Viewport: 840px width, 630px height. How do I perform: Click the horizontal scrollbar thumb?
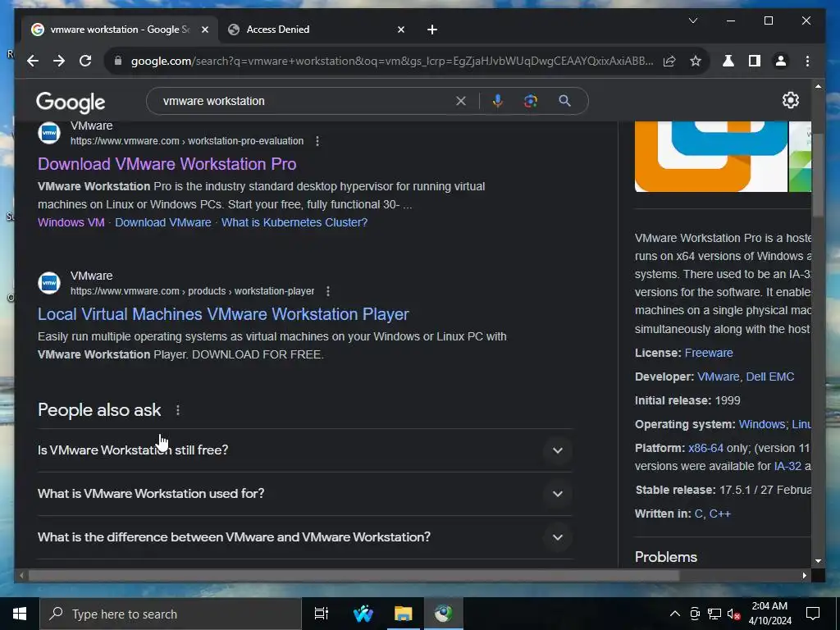(354, 575)
